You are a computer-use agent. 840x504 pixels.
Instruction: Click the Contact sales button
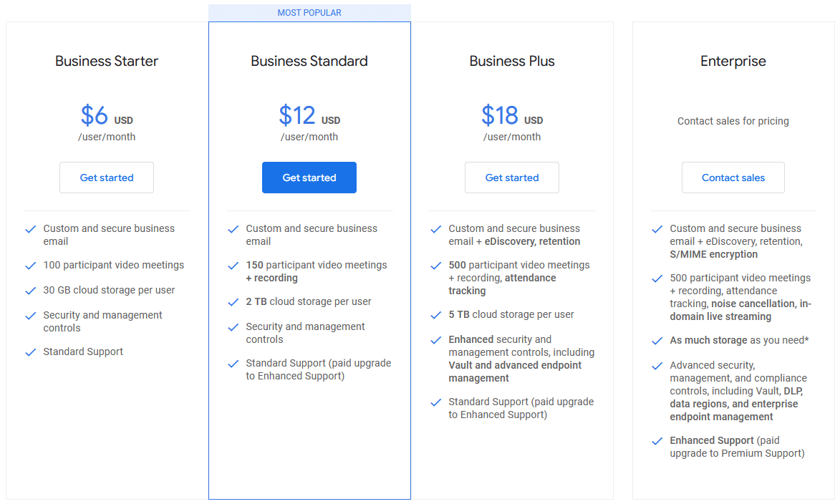click(733, 178)
